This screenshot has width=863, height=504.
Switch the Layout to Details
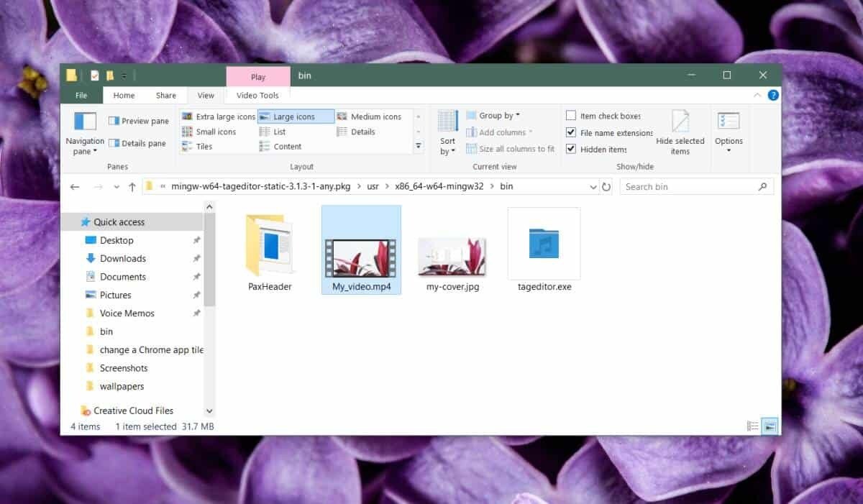362,131
